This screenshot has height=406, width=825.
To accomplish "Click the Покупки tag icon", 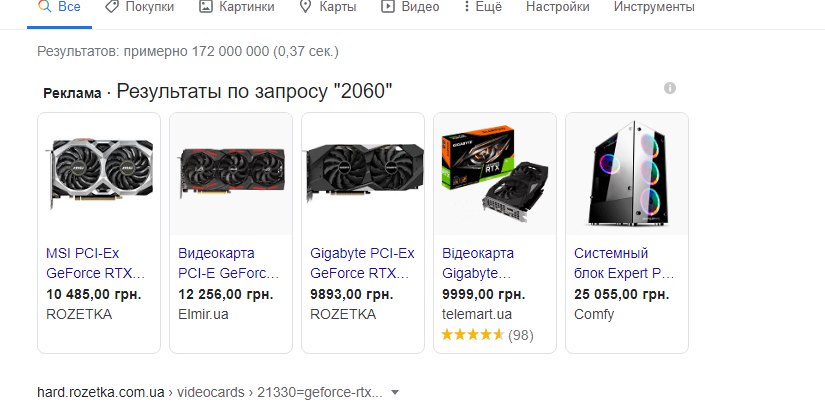I will coord(112,7).
